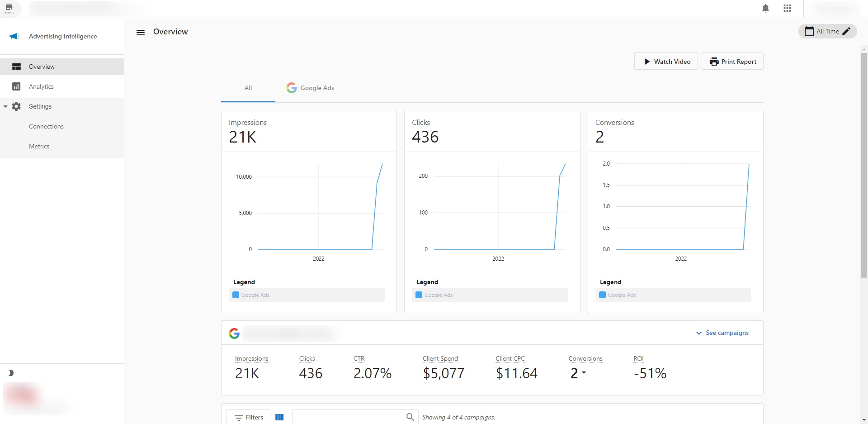The height and width of the screenshot is (424, 868).
Task: Switch to the Google Ads tab
Action: pos(310,88)
